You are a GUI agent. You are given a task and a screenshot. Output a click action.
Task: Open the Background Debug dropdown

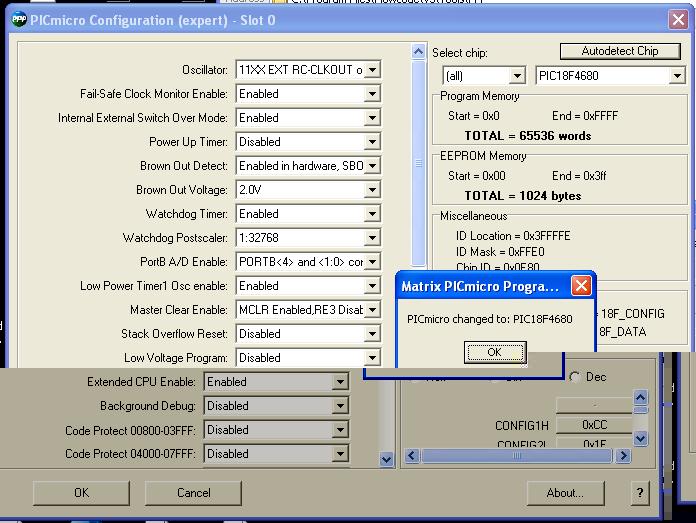340,405
